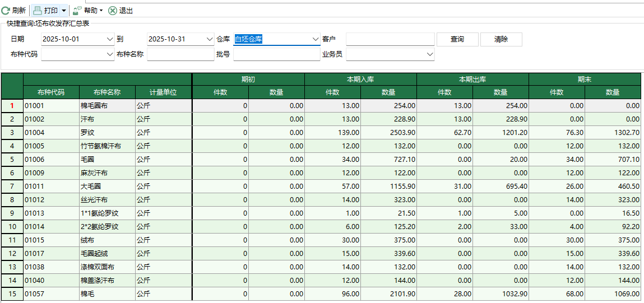Click the customer (客户) input field
The height and width of the screenshot is (303, 644).
390,39
